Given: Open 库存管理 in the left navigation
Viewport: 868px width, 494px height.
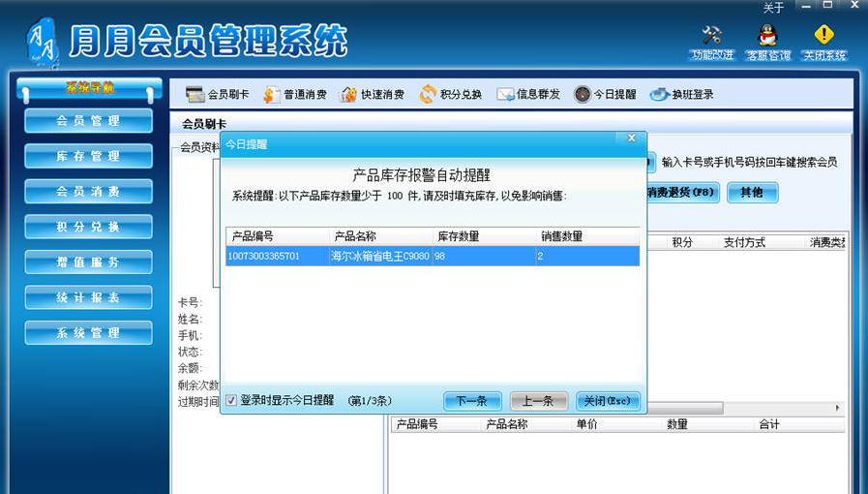Looking at the screenshot, I should 88,156.
